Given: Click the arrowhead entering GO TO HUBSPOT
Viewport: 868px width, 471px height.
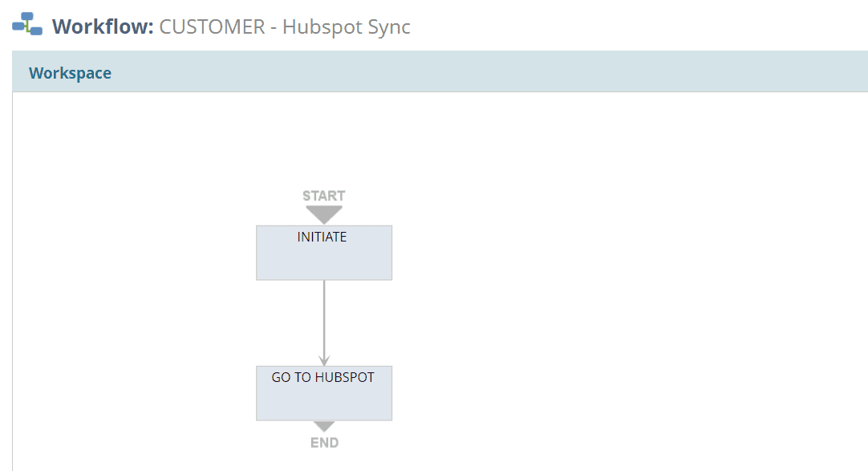Looking at the screenshot, I should click(x=324, y=361).
